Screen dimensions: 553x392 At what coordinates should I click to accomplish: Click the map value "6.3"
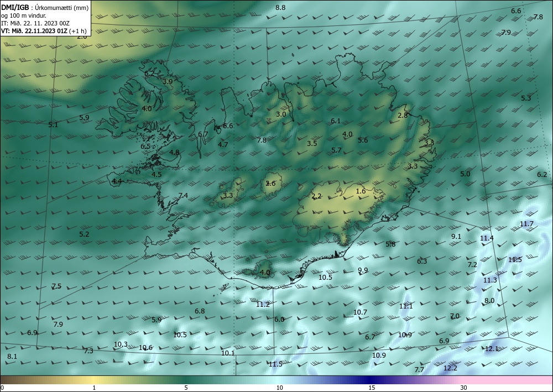click(422, 261)
